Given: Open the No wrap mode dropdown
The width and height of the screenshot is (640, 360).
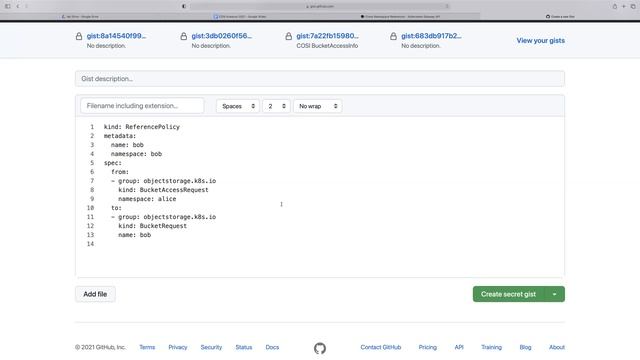Looking at the screenshot, I should (x=318, y=106).
